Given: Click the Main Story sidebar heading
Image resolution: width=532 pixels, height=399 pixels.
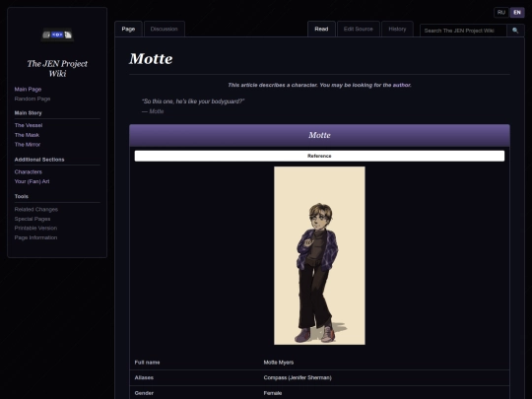Looking at the screenshot, I should pyautogui.click(x=29, y=113).
